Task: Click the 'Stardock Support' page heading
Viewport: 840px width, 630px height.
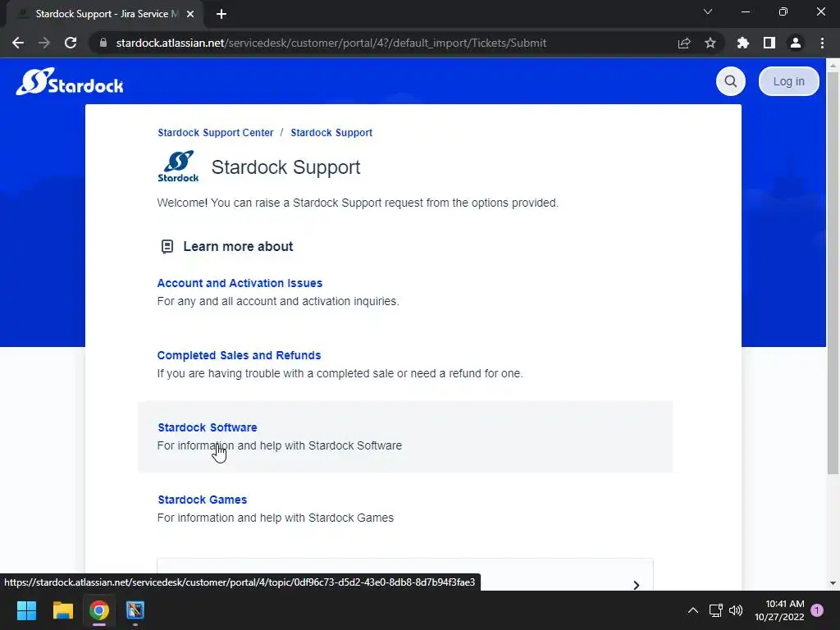Action: (x=285, y=167)
